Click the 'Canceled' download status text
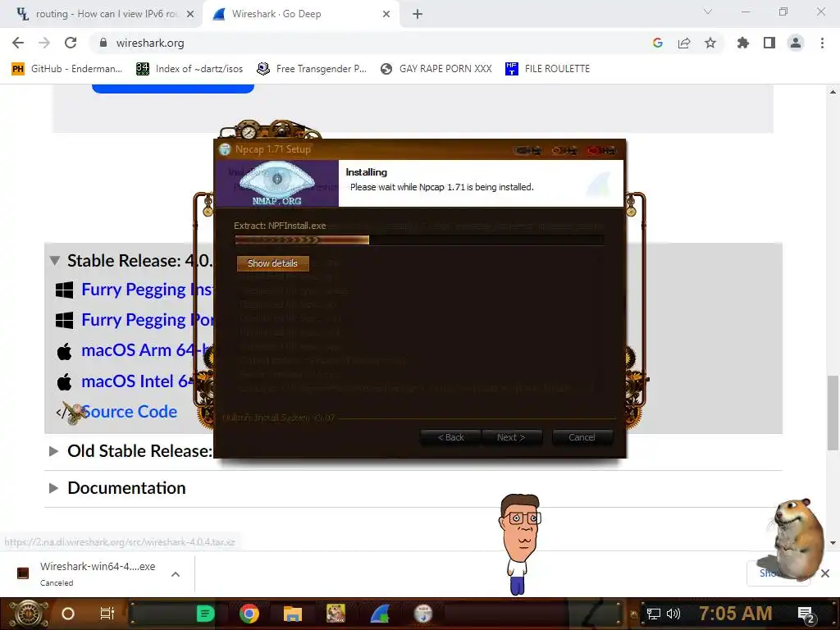The height and width of the screenshot is (630, 840). click(x=57, y=583)
